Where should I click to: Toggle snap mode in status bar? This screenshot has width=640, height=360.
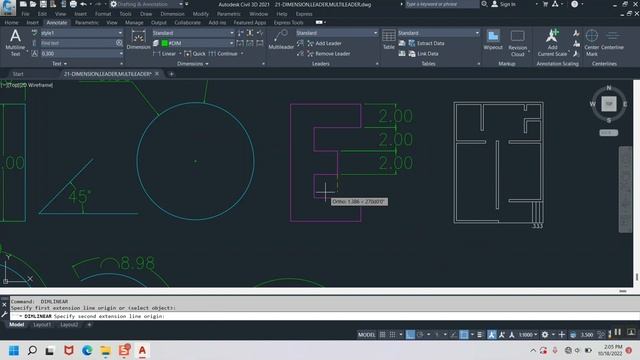pyautogui.click(x=392, y=335)
